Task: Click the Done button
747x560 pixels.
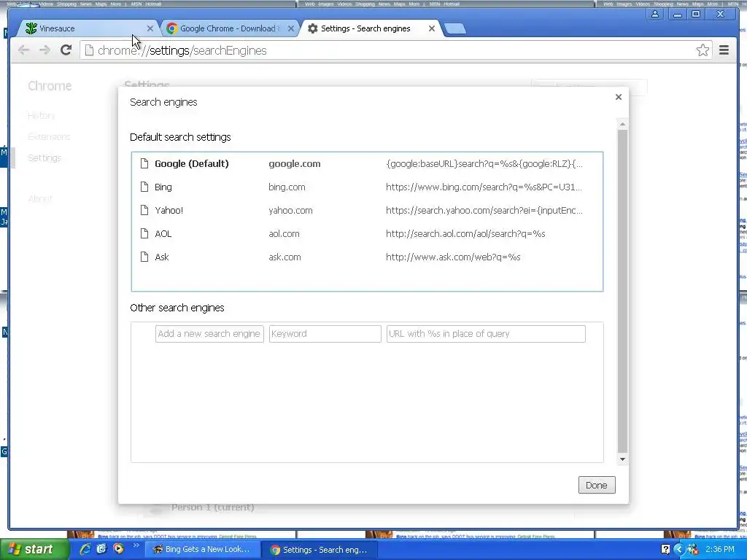Action: (597, 485)
